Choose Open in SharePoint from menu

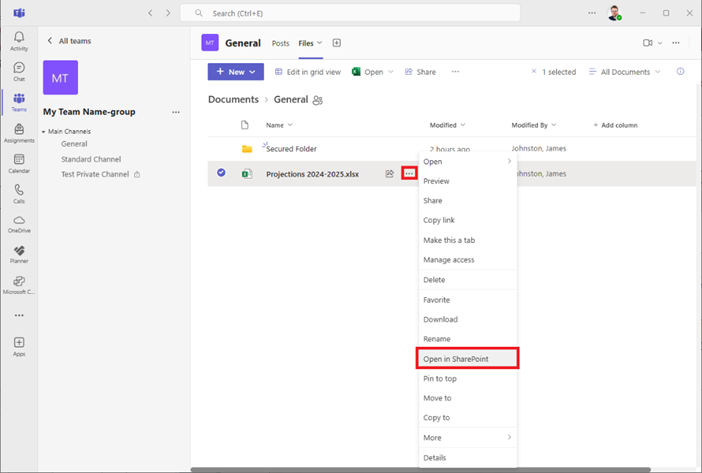[467, 359]
